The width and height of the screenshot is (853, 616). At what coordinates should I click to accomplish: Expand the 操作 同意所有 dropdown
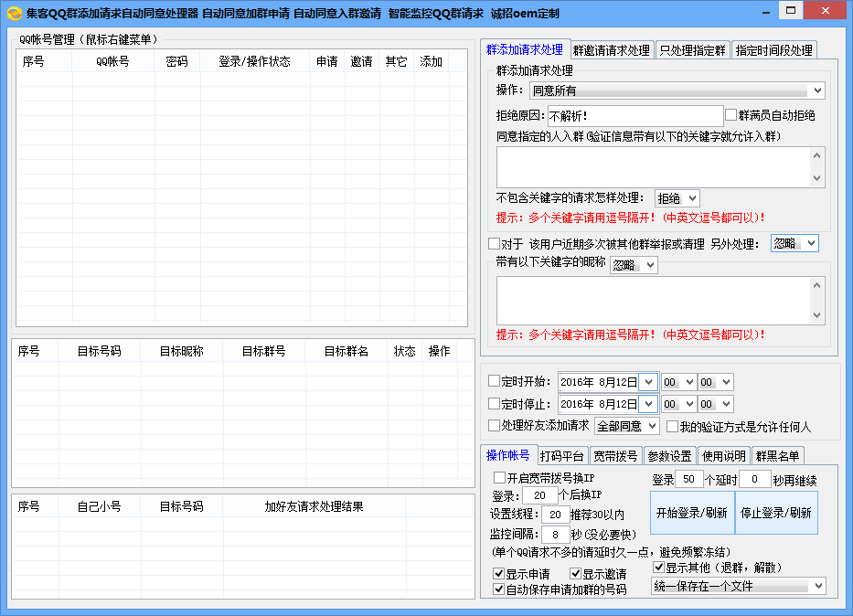(x=677, y=90)
